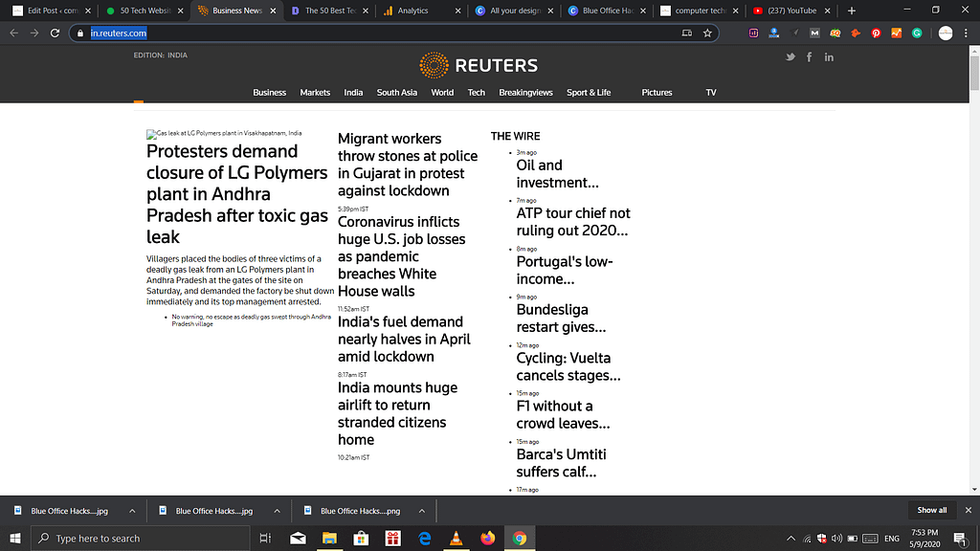Open VLC media player from the taskbar

click(x=457, y=538)
